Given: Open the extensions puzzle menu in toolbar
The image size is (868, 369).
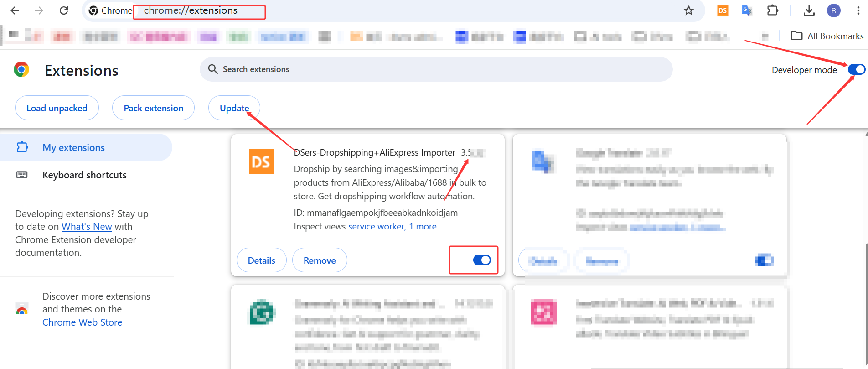Looking at the screenshot, I should [x=772, y=10].
